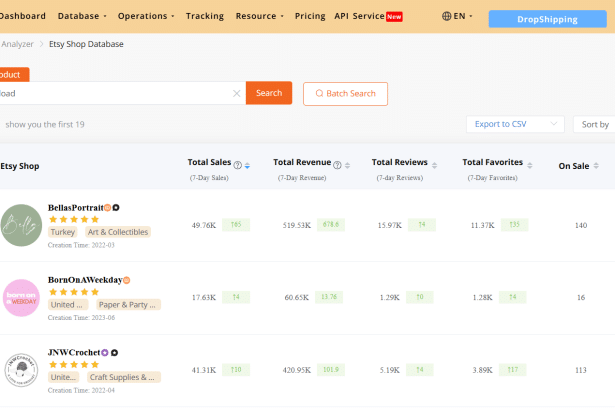Go to Dashboard menu item
This screenshot has height=410, width=615.
[23, 16]
